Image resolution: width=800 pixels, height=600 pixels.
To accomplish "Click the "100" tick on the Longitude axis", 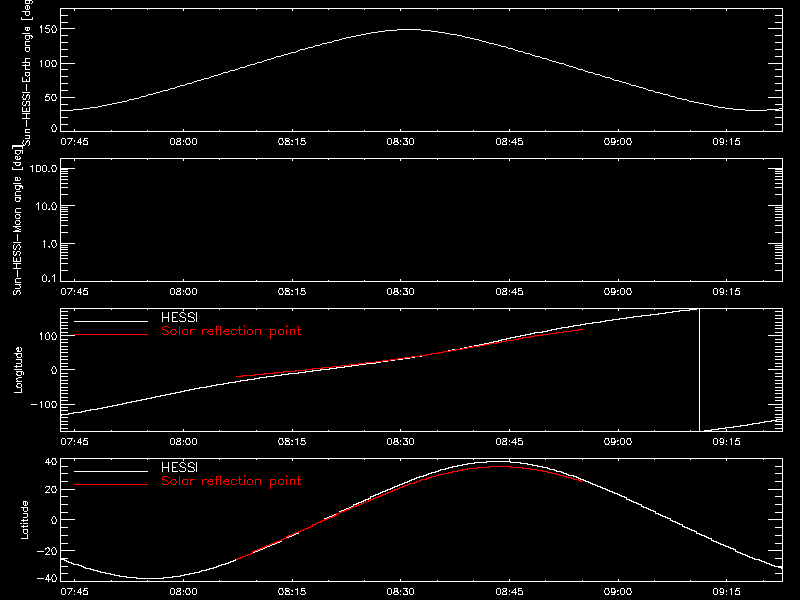I will (x=48, y=336).
